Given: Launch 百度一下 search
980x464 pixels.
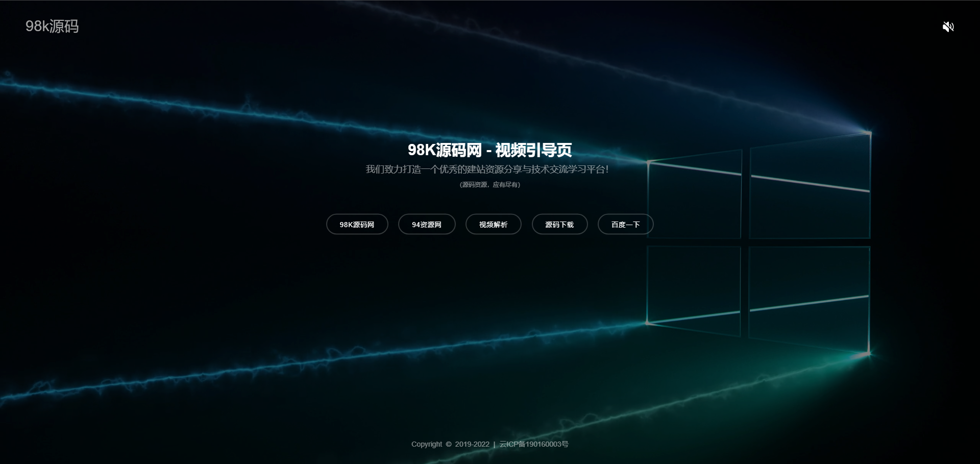Looking at the screenshot, I should pos(625,224).
